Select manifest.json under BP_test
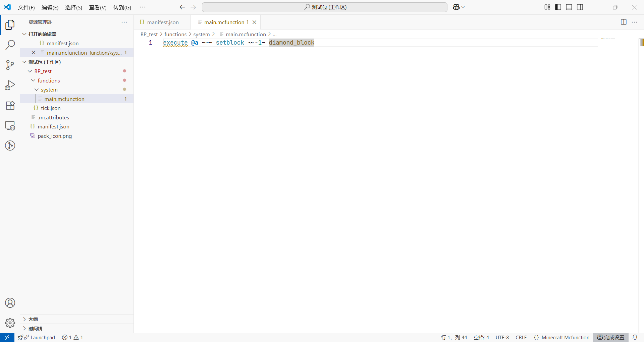Image resolution: width=644 pixels, height=342 pixels. point(77,126)
